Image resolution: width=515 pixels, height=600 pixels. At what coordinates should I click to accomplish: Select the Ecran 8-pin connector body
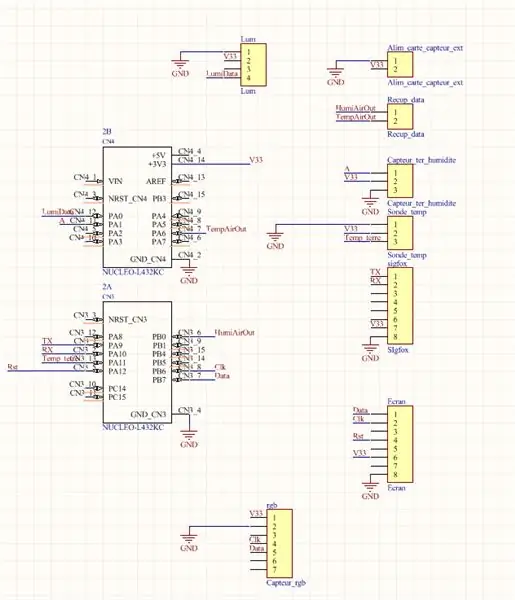click(x=400, y=444)
